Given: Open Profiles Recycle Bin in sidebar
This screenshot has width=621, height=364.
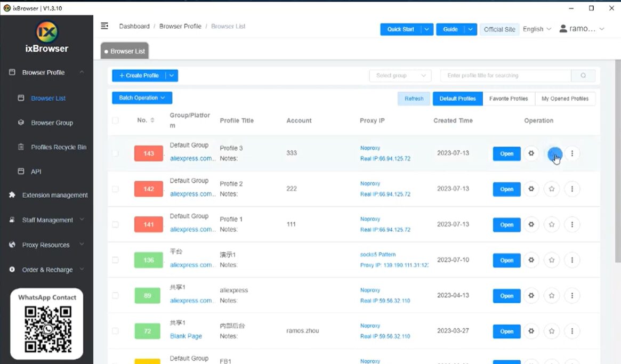Looking at the screenshot, I should point(59,147).
